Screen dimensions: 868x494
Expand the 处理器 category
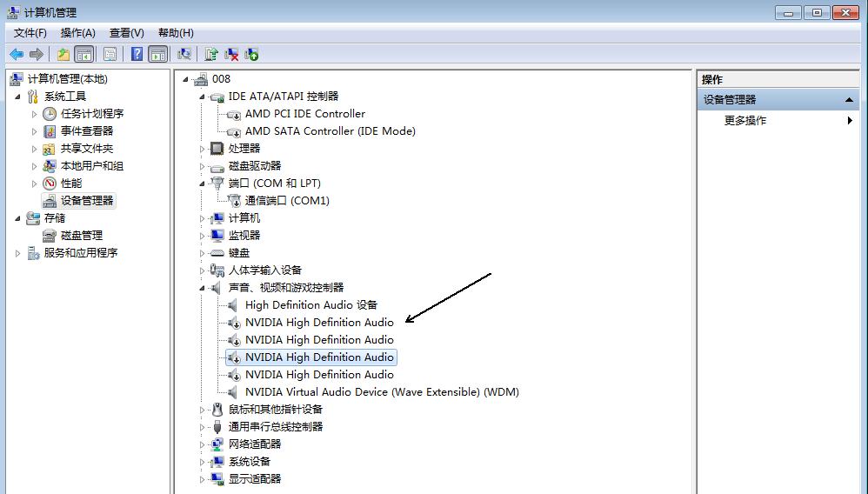tap(202, 149)
